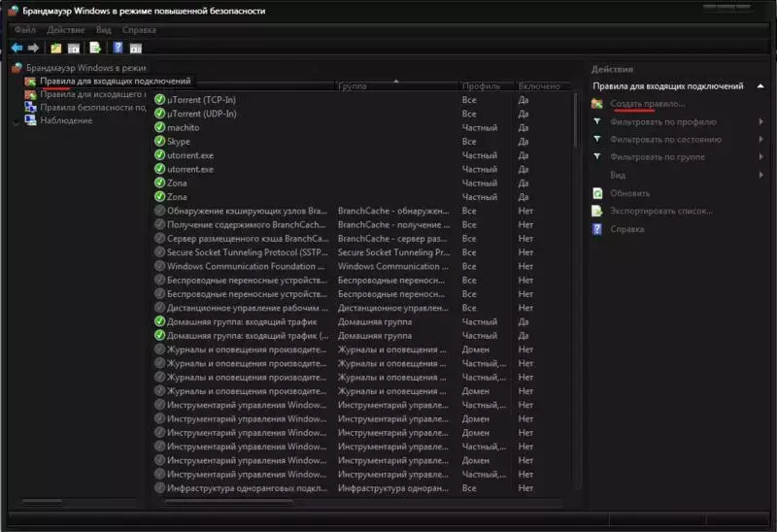Select Правила для входящих подключений tree item
The width and height of the screenshot is (777, 532).
[x=115, y=81]
